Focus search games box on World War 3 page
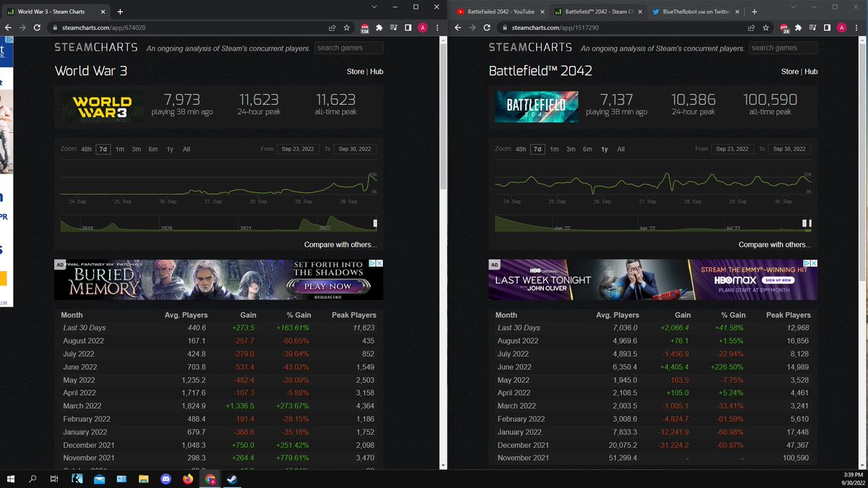This screenshot has height=488, width=868. (349, 48)
